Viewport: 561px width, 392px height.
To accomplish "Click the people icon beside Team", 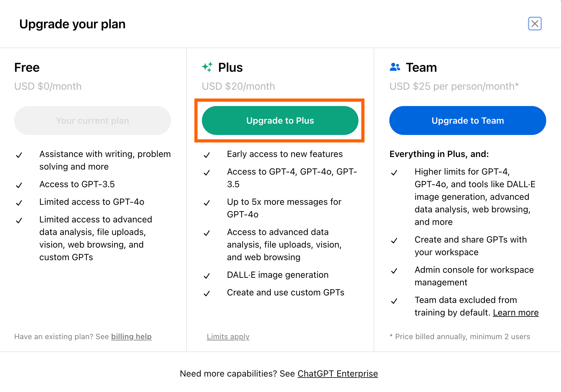I will click(x=395, y=67).
